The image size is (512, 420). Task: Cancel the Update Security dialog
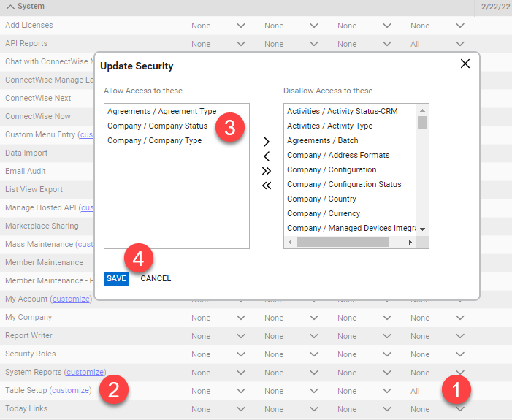[x=156, y=278]
